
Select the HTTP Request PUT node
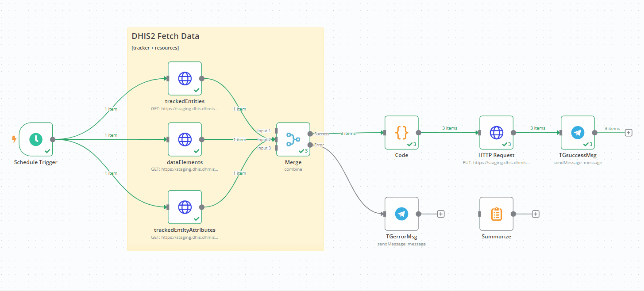(496, 132)
